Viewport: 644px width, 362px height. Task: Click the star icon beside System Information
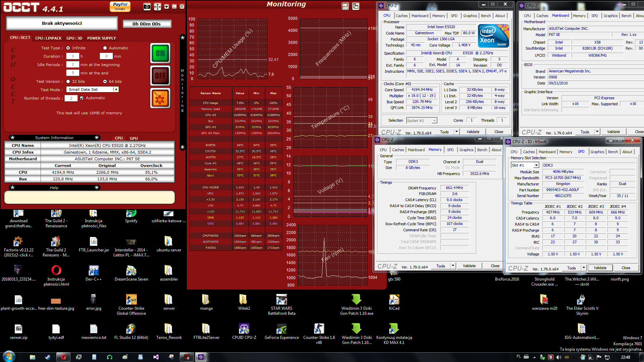12,138
